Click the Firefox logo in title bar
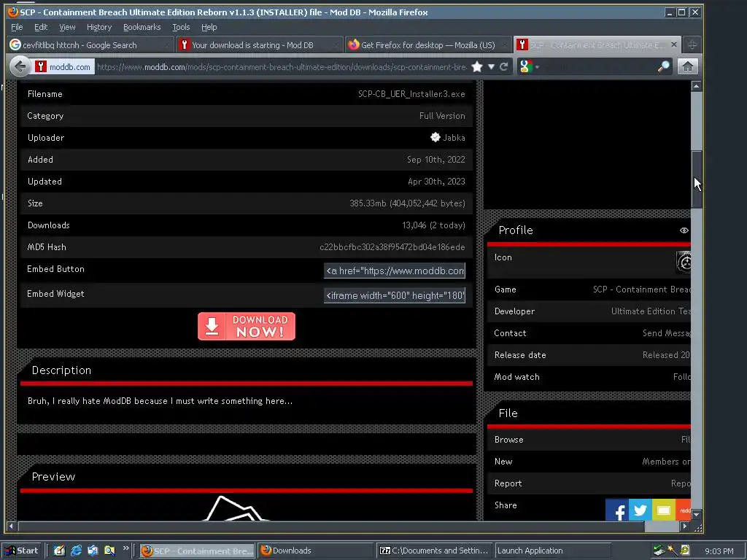Screen dimensions: 747x560 tap(13, 12)
